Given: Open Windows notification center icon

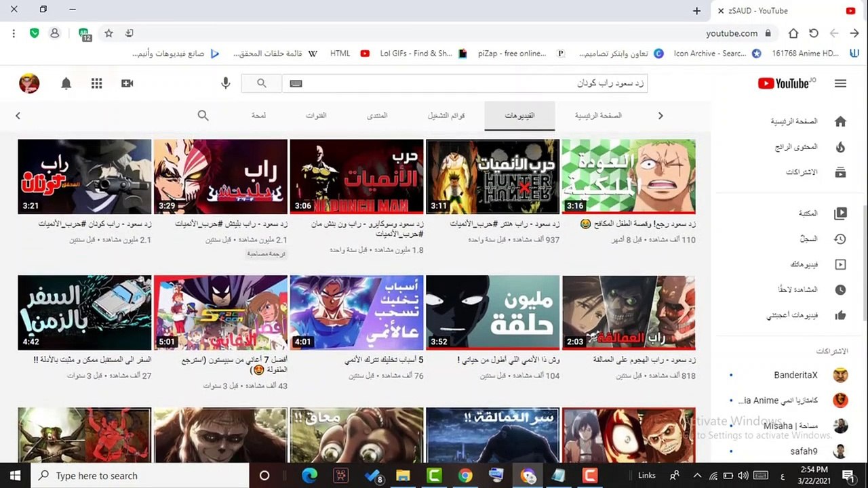Looking at the screenshot, I should coord(848,476).
